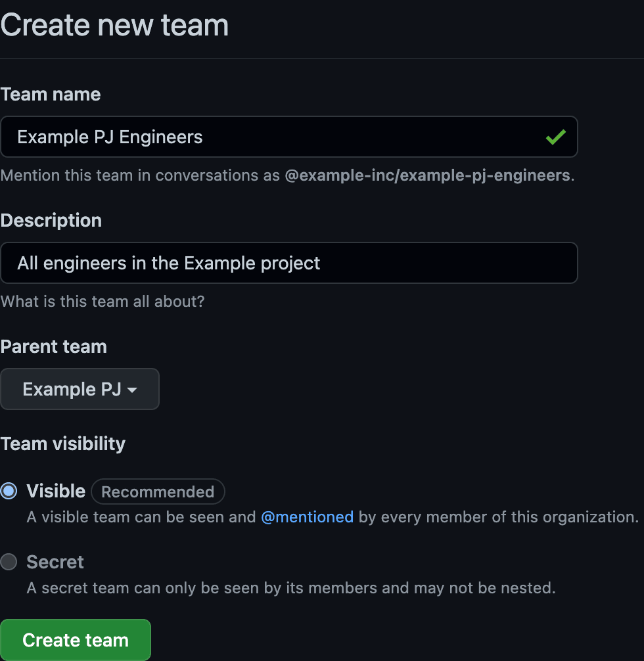Image resolution: width=644 pixels, height=661 pixels.
Task: Open the @mentioned link
Action: pos(308,517)
